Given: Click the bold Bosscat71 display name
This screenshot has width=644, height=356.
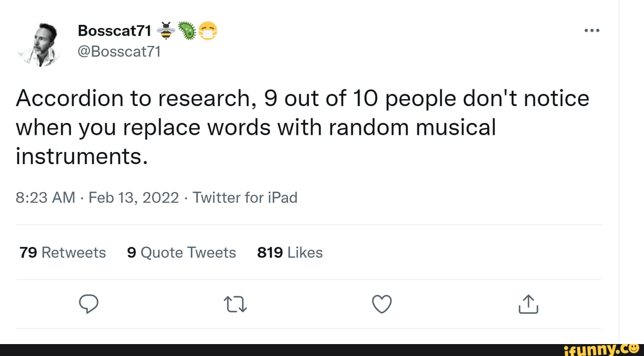Looking at the screenshot, I should click(116, 31).
